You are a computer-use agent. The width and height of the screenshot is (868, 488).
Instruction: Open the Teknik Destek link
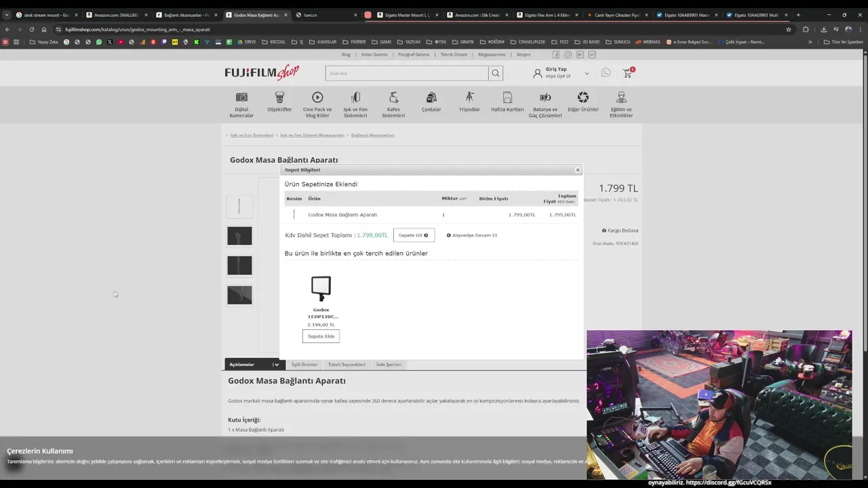click(x=454, y=55)
